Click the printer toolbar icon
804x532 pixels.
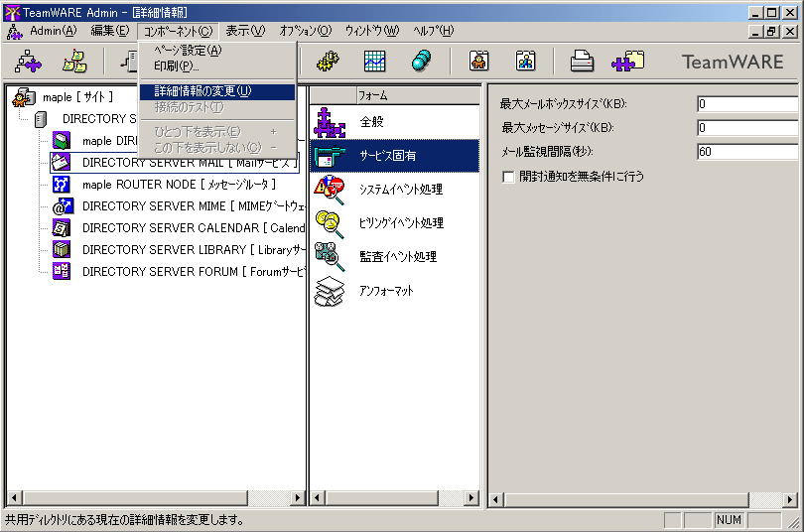pyautogui.click(x=582, y=61)
